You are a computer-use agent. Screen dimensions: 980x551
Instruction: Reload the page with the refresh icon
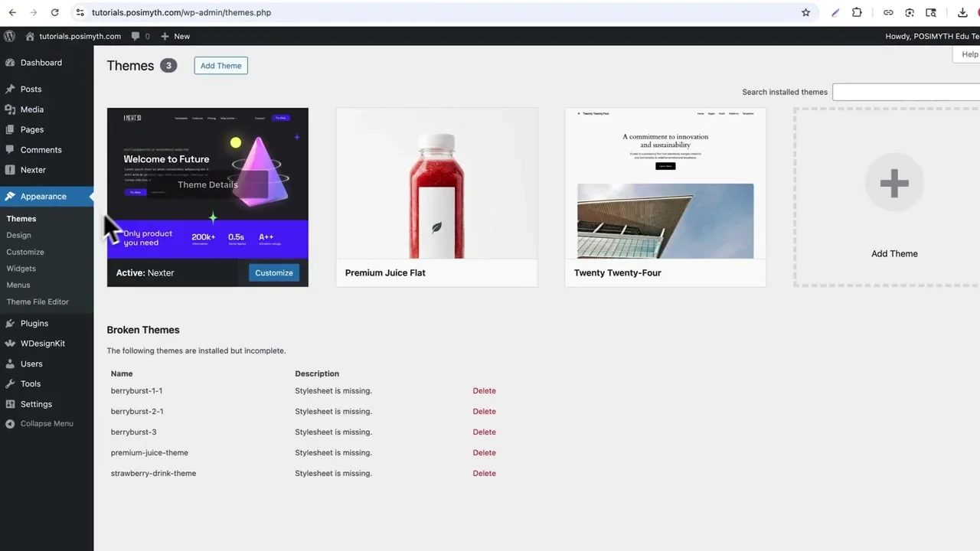click(54, 12)
